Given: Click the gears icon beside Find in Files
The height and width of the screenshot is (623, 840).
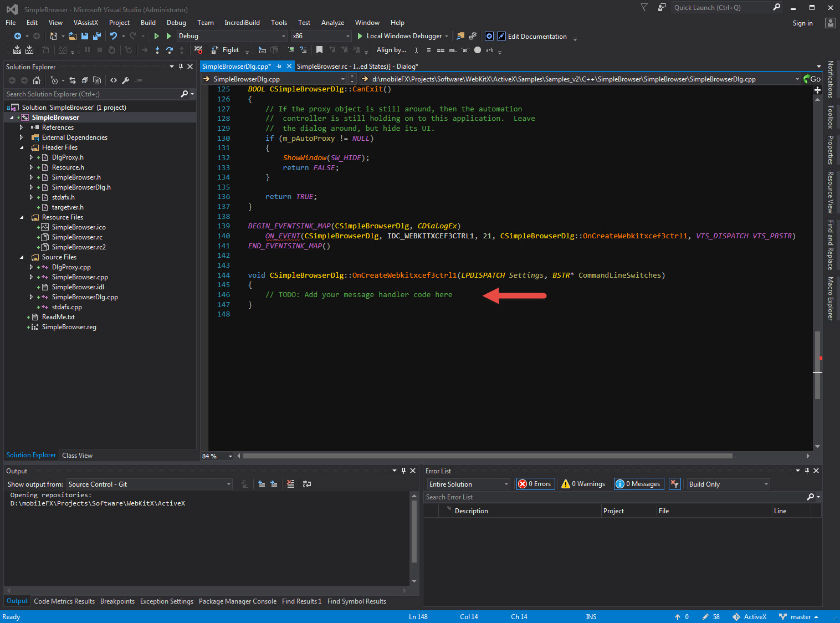Looking at the screenshot, I should (x=473, y=36).
